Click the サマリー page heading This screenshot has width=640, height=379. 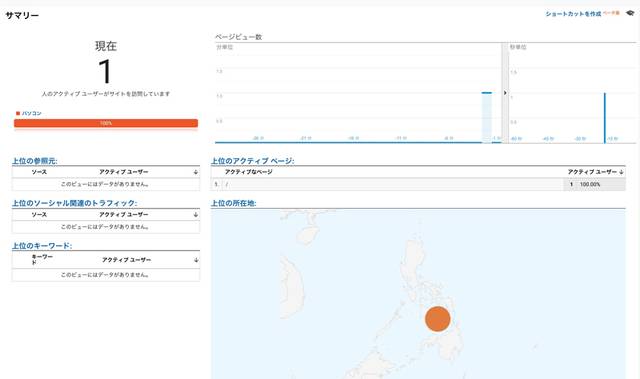tap(22, 16)
